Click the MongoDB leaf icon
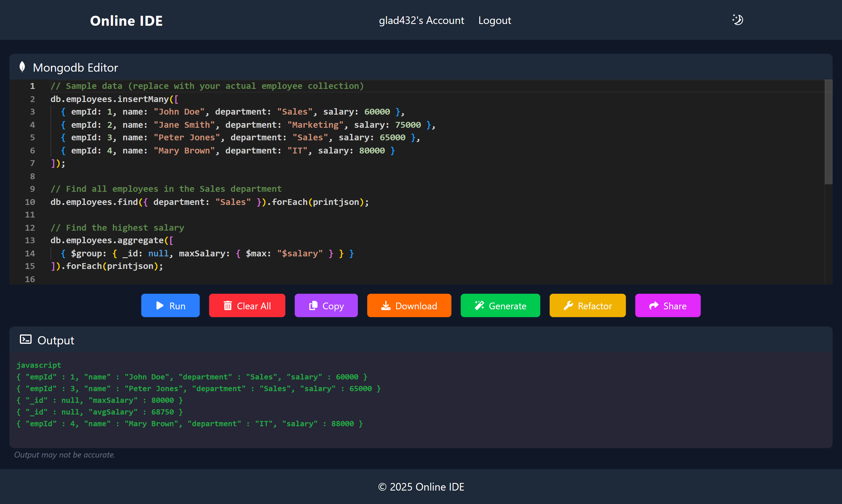This screenshot has width=842, height=504. (23, 67)
